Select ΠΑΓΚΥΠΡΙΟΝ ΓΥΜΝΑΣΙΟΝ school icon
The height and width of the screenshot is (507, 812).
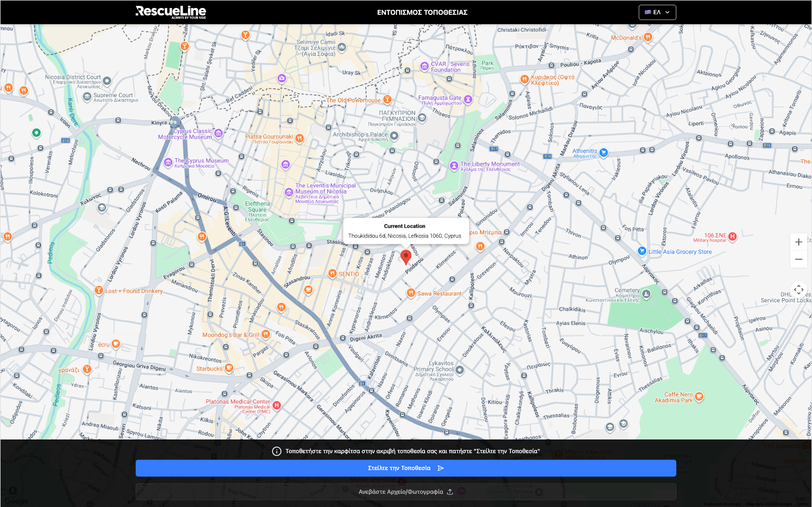pos(422,118)
